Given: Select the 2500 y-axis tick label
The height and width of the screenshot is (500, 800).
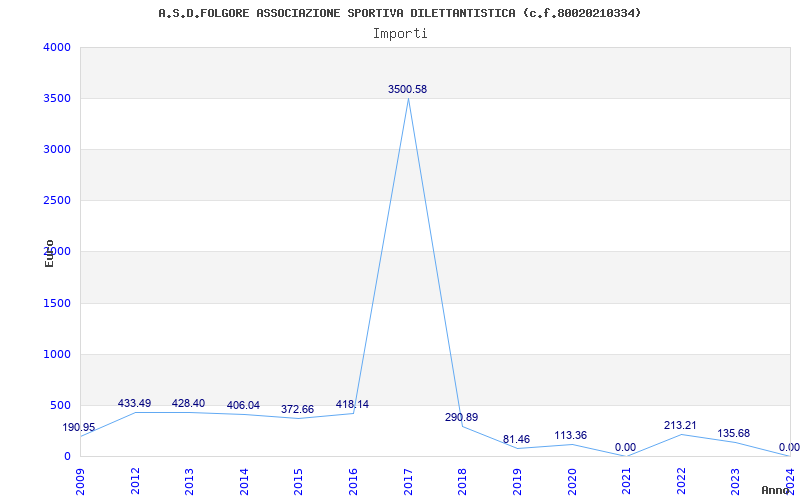Looking at the screenshot, I should (57, 201).
